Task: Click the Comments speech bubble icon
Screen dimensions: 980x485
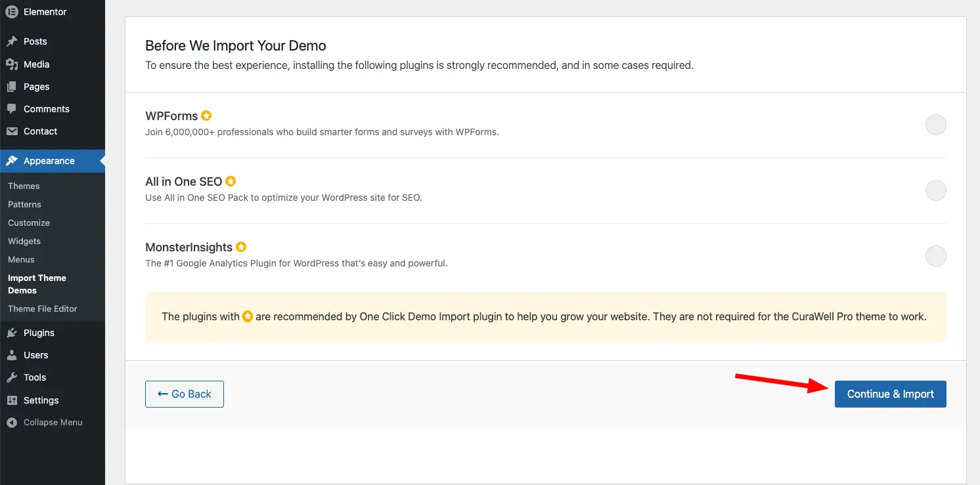Action: coord(12,109)
